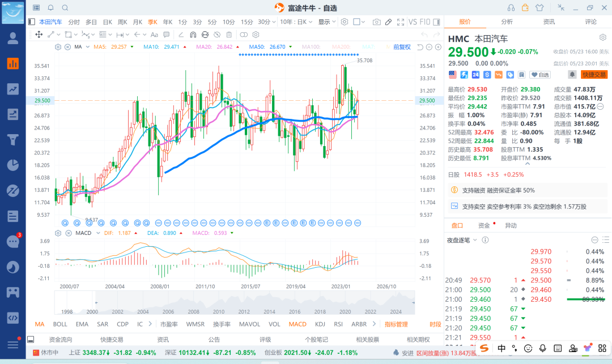Expand more main indicators after IC
The width and height of the screenshot is (612, 364).
point(150,324)
